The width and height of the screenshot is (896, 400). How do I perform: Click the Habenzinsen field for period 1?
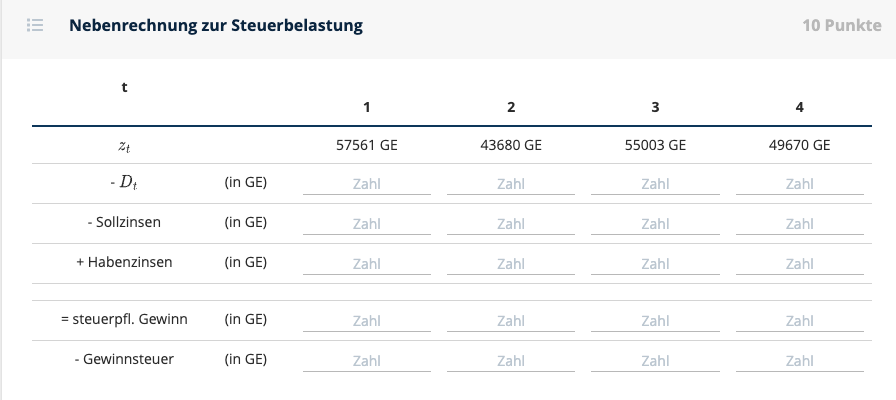click(367, 264)
